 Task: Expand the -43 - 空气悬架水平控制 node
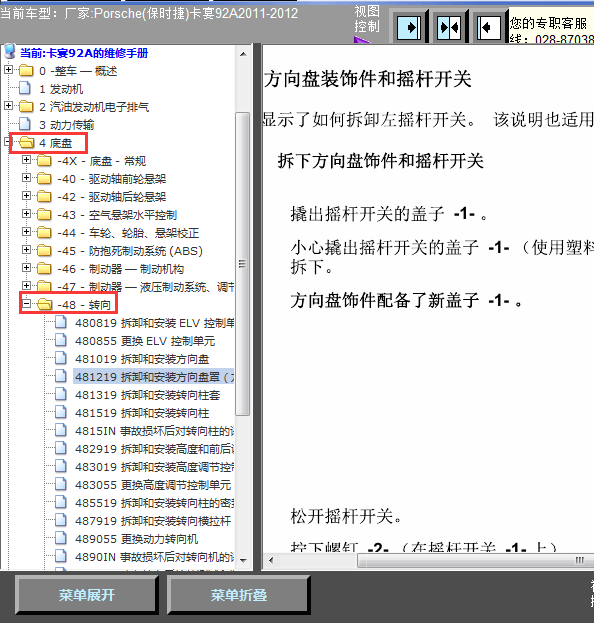click(26, 214)
